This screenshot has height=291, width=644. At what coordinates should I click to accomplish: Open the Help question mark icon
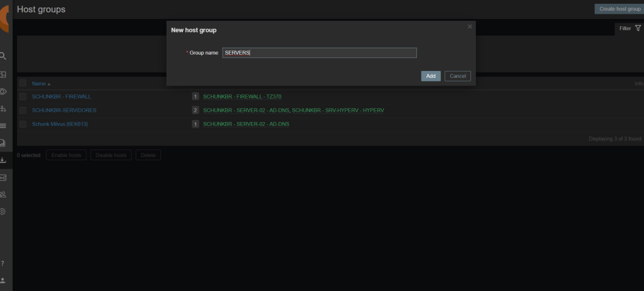tap(3, 263)
